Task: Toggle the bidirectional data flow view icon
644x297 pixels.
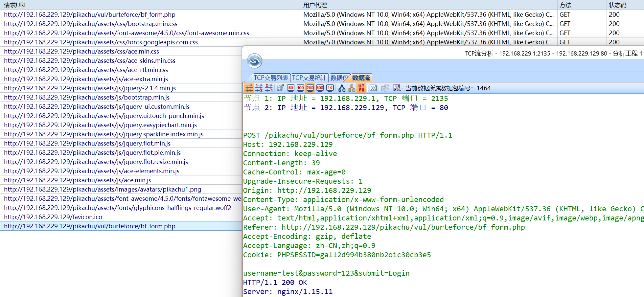Action: (249, 88)
